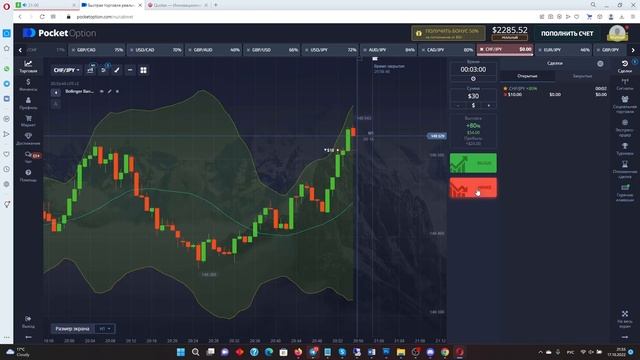The width and height of the screenshot is (640, 360).
Task: Select the open CHF/JPY $10.00 deal row
Action: pyautogui.click(x=555, y=91)
